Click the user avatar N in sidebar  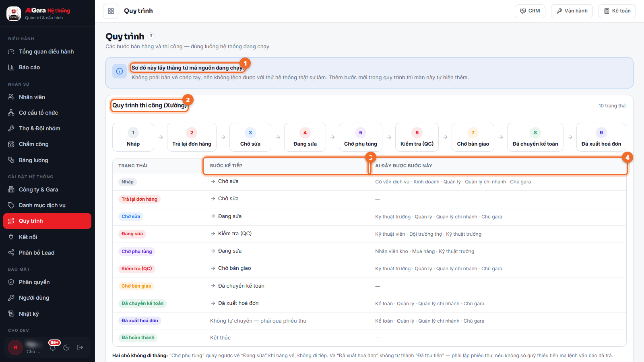[x=15, y=348]
